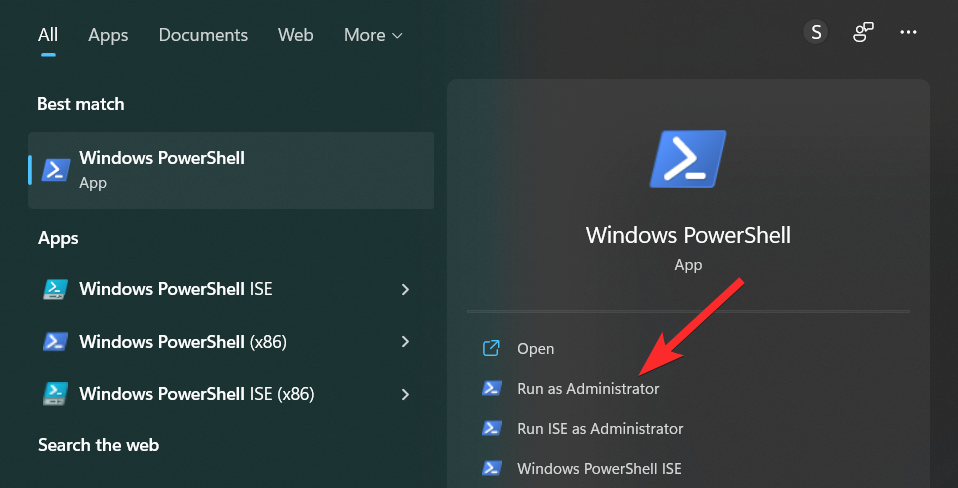Click the Run ISE as Administrator icon
The width and height of the screenshot is (958, 488).
(x=492, y=428)
